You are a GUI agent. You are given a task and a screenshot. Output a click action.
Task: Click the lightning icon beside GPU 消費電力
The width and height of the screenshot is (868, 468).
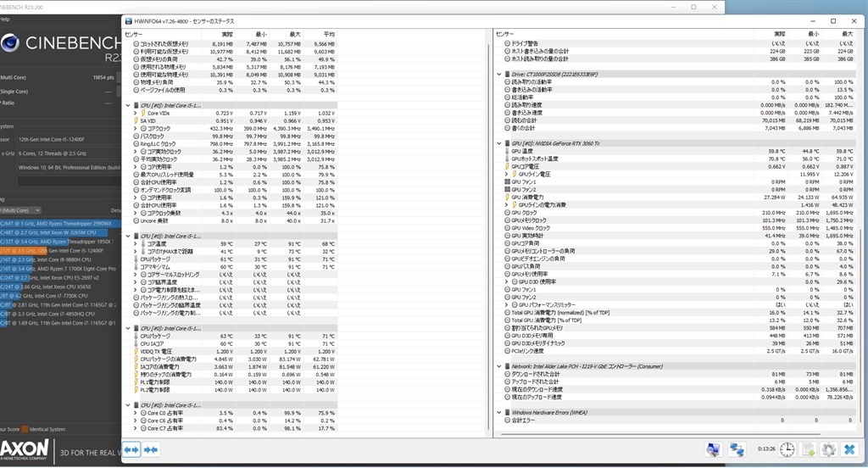[507, 198]
